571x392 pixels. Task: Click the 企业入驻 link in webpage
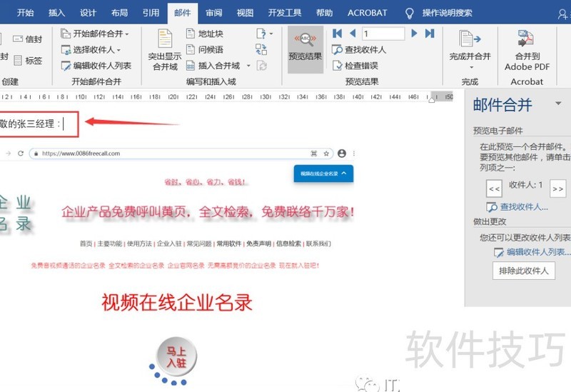[169, 243]
